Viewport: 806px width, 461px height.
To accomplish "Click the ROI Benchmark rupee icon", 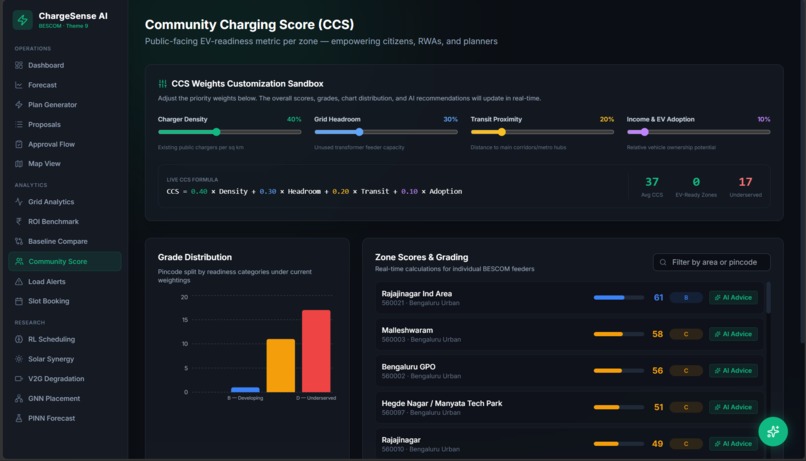I will tap(19, 222).
